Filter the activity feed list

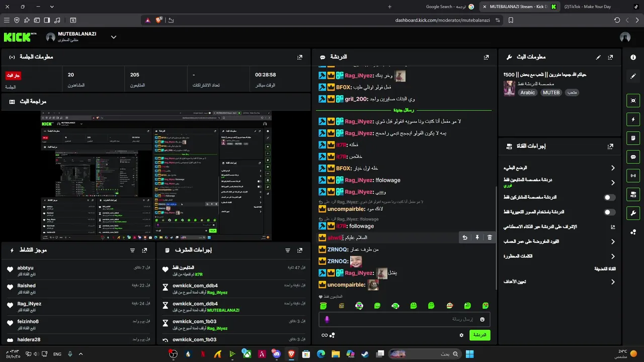(133, 250)
